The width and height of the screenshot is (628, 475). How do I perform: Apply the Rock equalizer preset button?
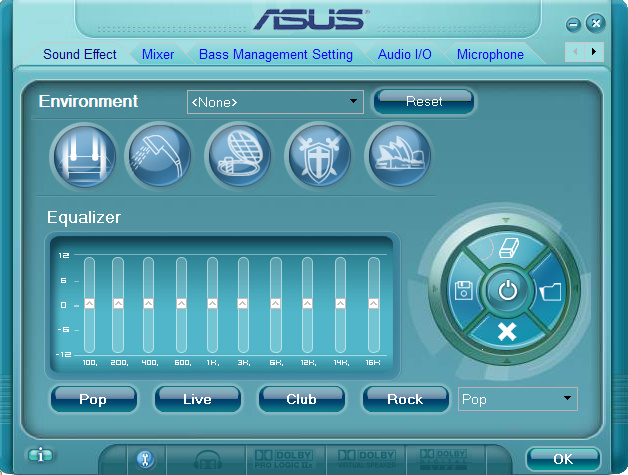405,399
